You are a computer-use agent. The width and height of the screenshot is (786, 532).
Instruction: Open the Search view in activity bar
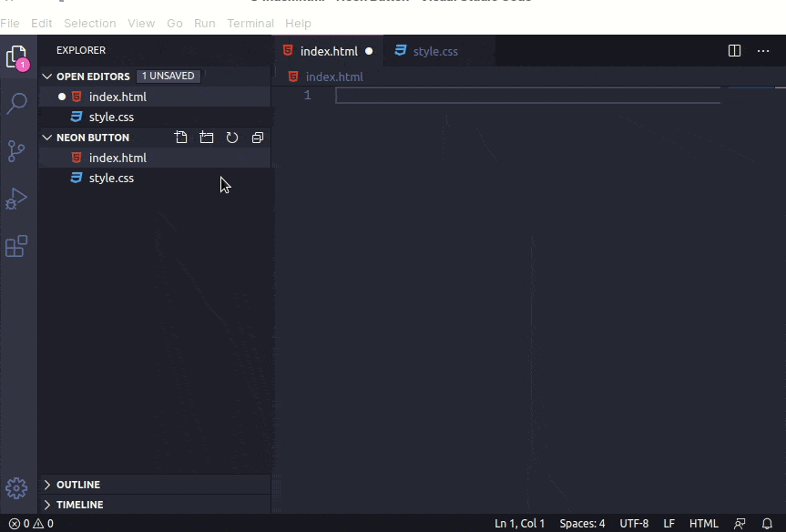pyautogui.click(x=16, y=103)
